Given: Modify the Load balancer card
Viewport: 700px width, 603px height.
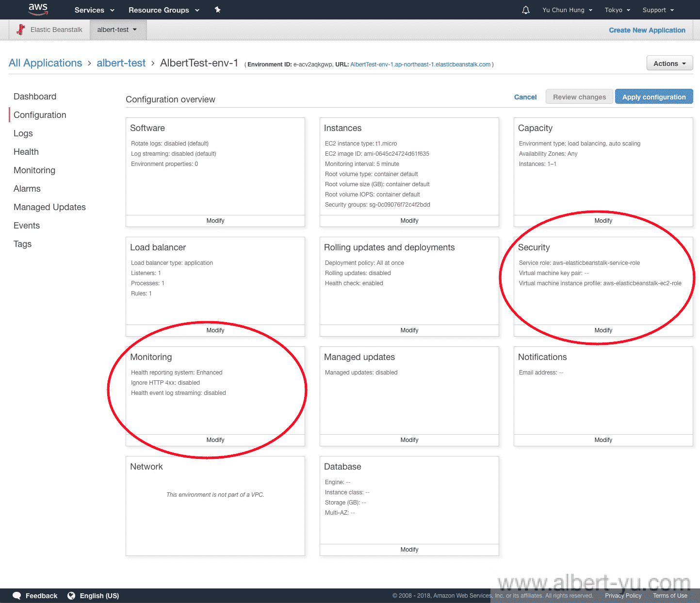Looking at the screenshot, I should point(215,330).
